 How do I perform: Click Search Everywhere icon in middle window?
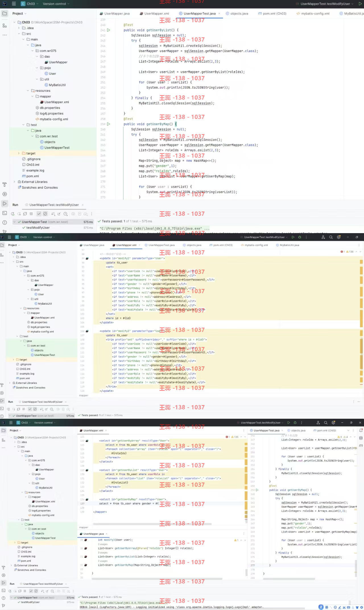(331, 237)
